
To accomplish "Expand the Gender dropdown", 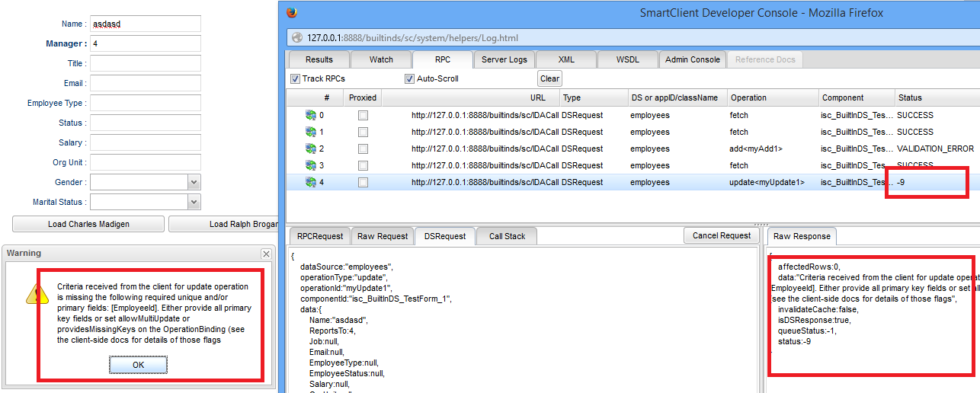I will (x=194, y=182).
